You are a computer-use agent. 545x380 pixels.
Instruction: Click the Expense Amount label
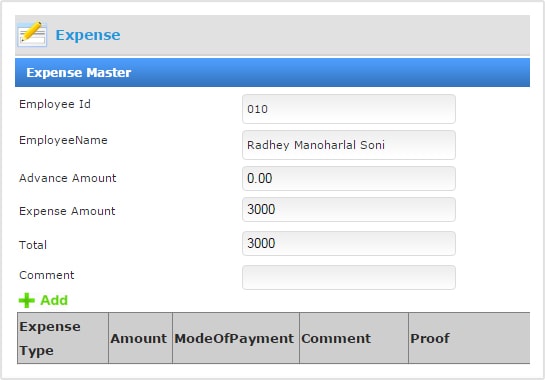tap(67, 211)
